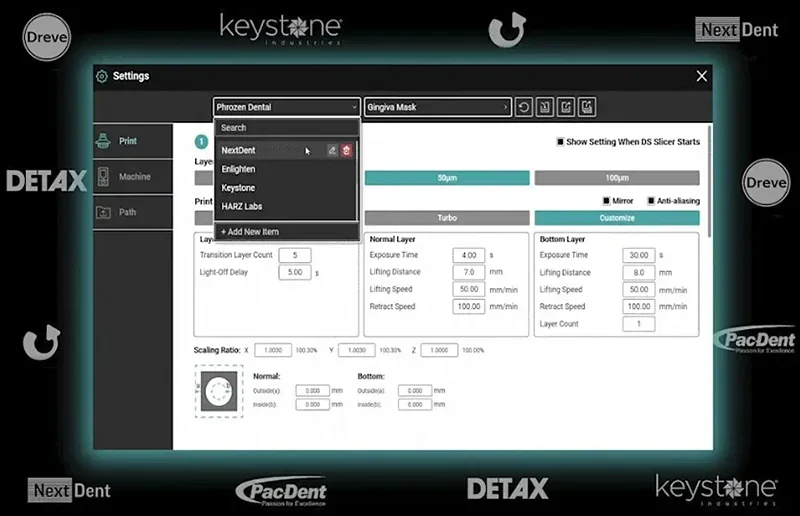Click the import profile icon
The height and width of the screenshot is (516, 800).
point(545,107)
